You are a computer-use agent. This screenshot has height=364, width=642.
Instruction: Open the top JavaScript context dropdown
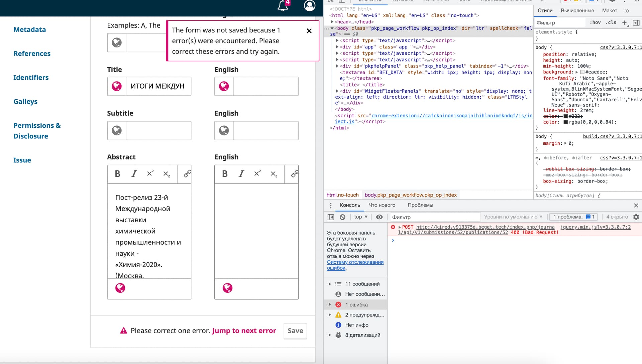[361, 217]
